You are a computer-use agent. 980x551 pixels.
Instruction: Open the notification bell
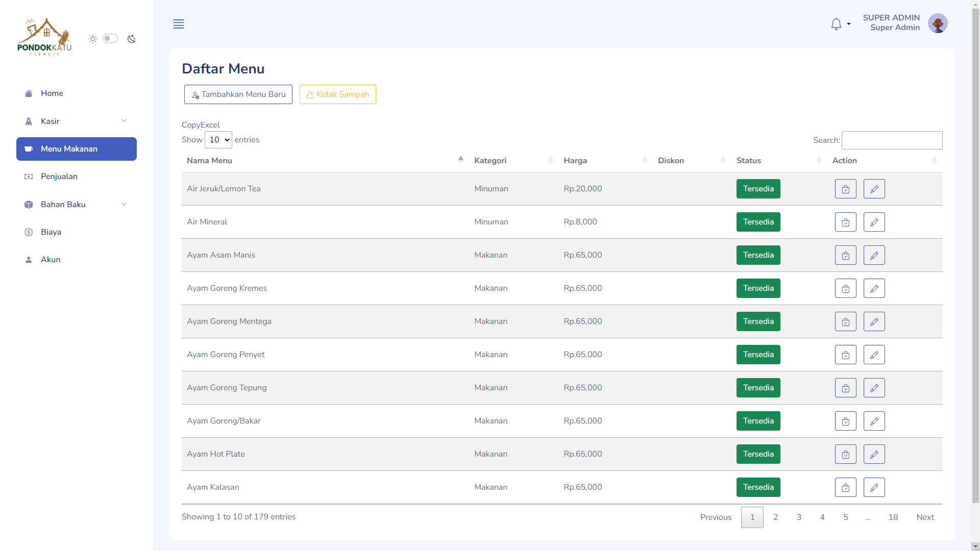coord(836,24)
